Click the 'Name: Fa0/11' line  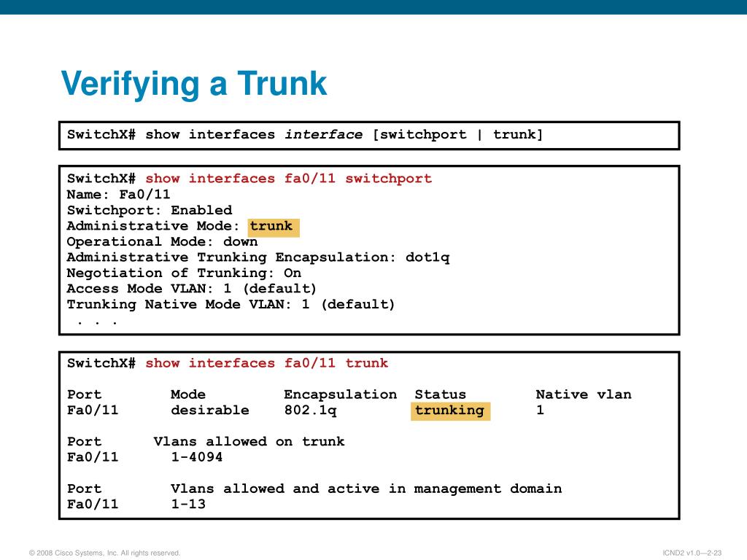pos(118,194)
